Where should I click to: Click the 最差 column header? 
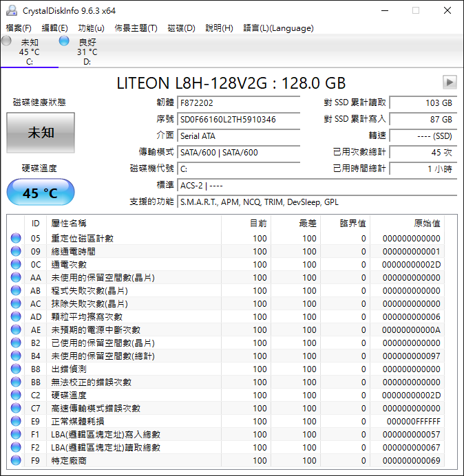tap(295, 224)
